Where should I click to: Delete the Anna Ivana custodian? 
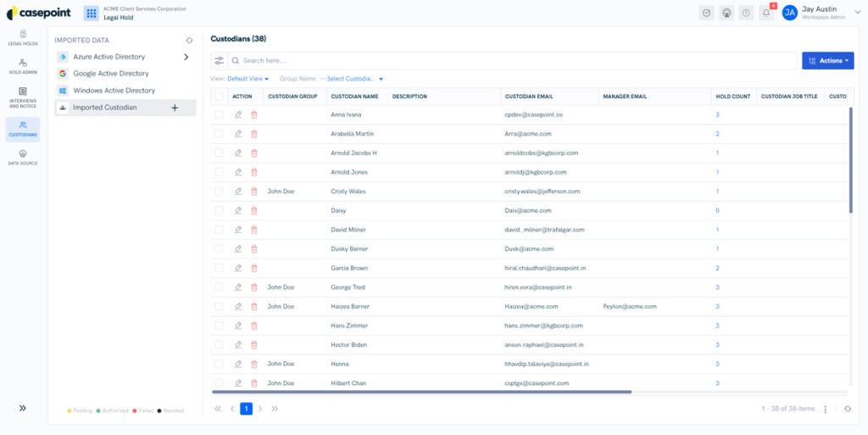click(x=254, y=114)
